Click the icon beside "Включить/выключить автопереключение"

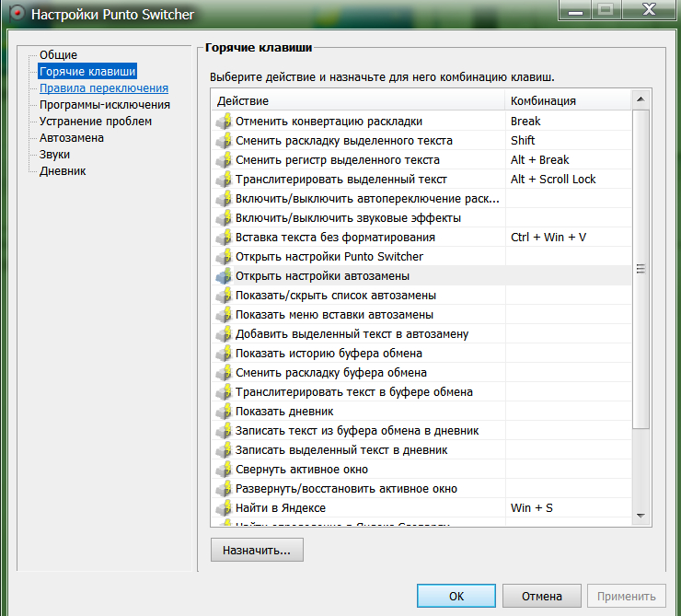pos(224,199)
